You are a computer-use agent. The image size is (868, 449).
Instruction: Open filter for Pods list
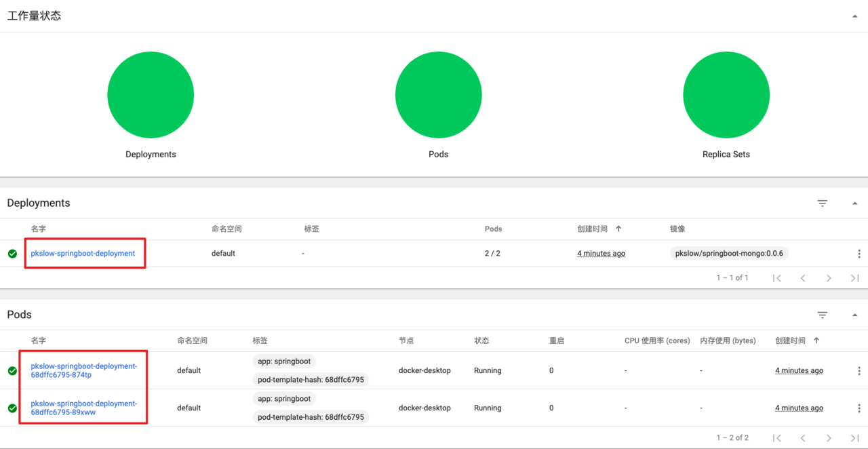coord(823,315)
